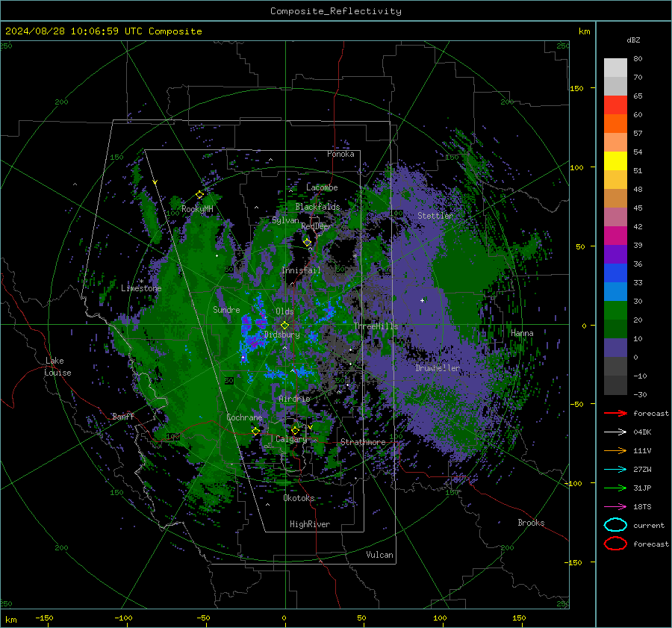Select the 39 dBZ magenta color swatch
This screenshot has width=672, height=628.
tap(615, 236)
